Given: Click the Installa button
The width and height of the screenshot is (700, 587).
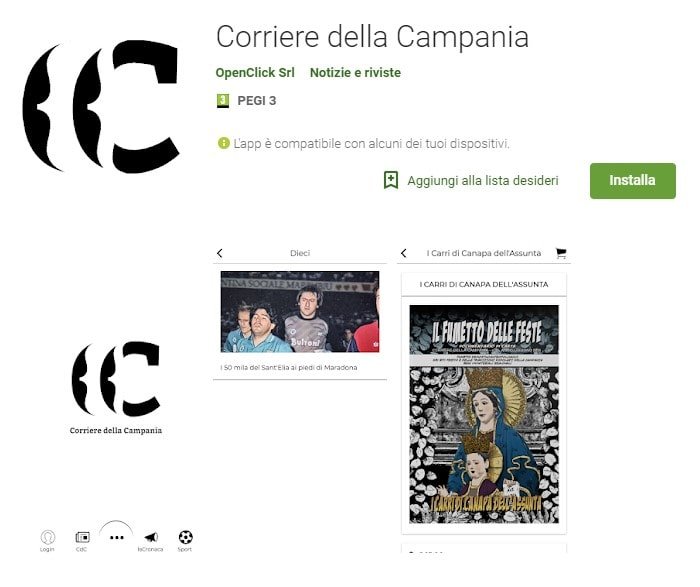Looking at the screenshot, I should coord(632,181).
